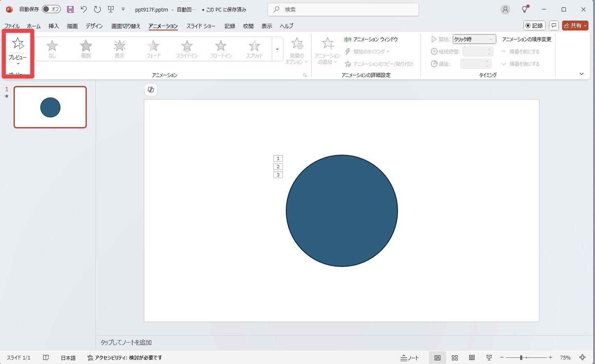This screenshot has height=364, width=595.
Task: Start Slide Show from status bar icon
Action: click(489, 358)
